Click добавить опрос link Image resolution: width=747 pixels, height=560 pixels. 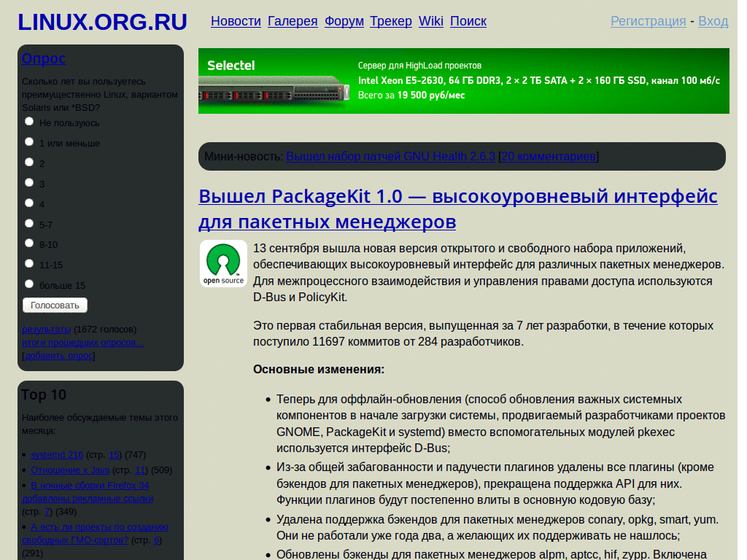[58, 356]
